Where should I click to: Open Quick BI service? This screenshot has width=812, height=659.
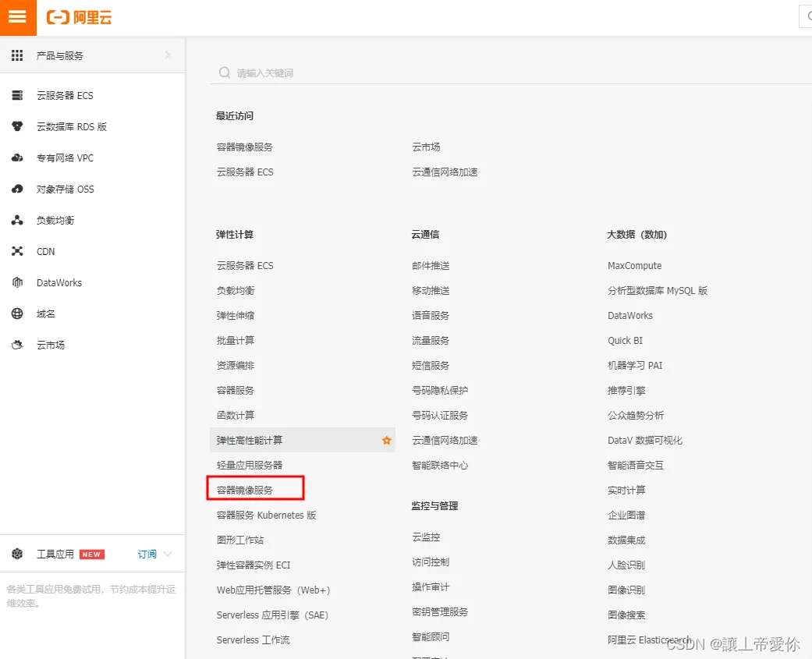click(x=625, y=340)
